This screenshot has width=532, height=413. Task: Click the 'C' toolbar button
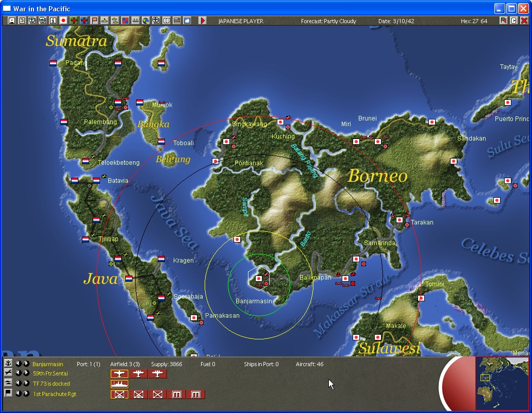click(x=513, y=21)
